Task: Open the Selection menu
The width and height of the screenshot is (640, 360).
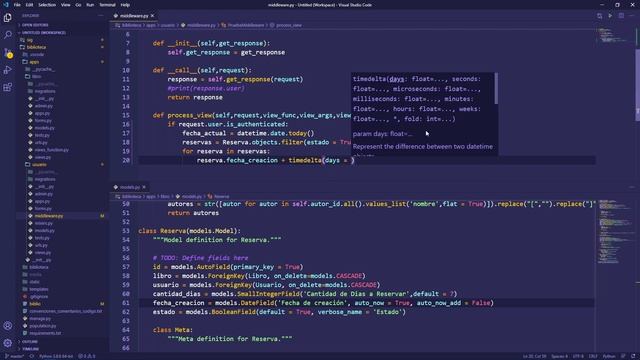Action: tap(47, 5)
